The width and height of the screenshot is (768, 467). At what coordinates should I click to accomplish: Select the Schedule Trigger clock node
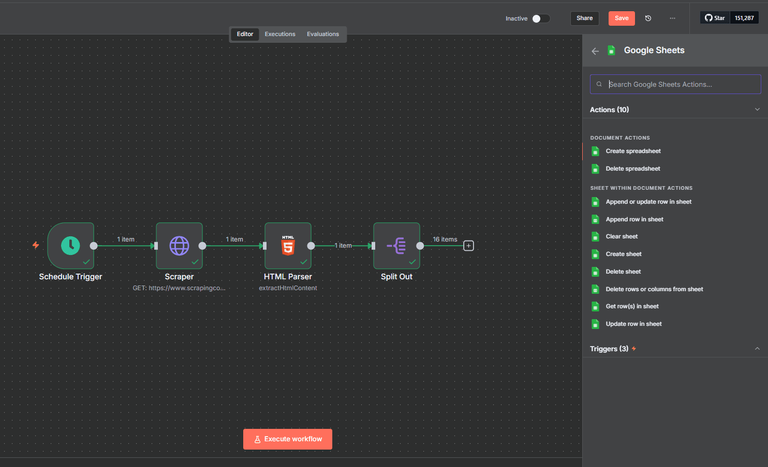(x=71, y=246)
